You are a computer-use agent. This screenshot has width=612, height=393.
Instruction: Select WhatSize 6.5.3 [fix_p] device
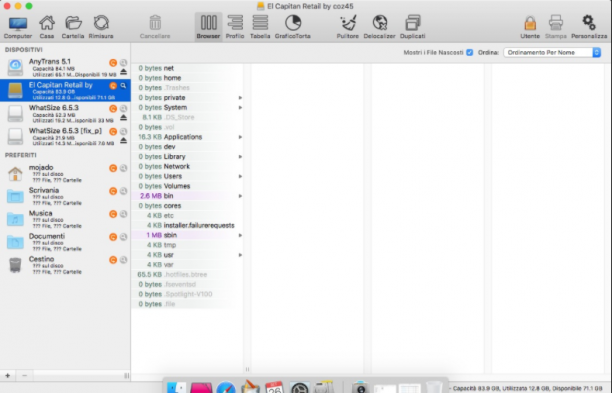point(65,136)
